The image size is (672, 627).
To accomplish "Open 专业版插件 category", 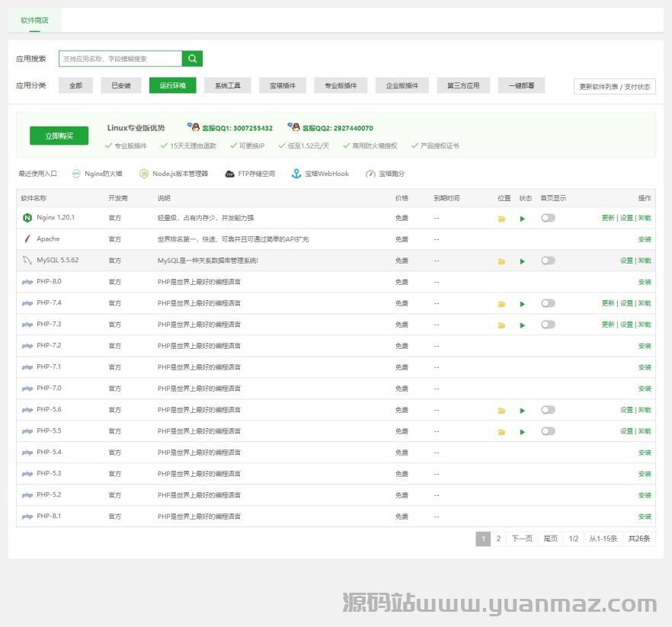I will click(x=341, y=85).
